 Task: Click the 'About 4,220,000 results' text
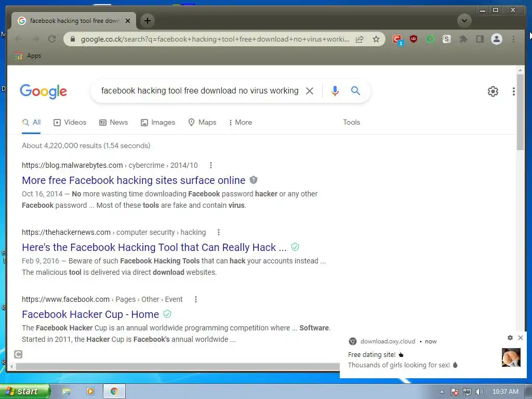tap(86, 145)
